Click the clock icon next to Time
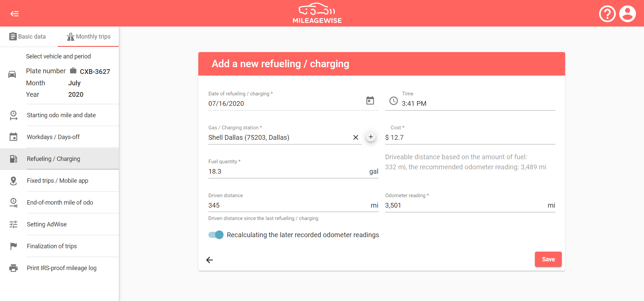Viewport: 644px width, 301px height. click(x=393, y=101)
